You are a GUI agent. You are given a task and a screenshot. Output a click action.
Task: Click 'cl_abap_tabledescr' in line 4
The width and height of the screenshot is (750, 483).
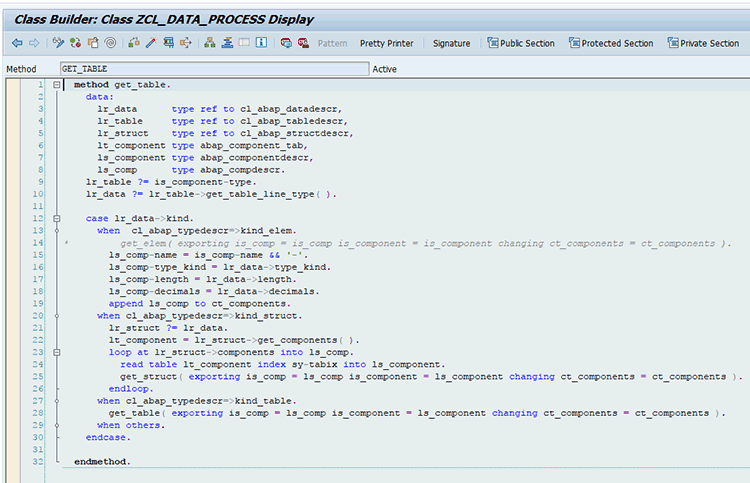click(294, 121)
